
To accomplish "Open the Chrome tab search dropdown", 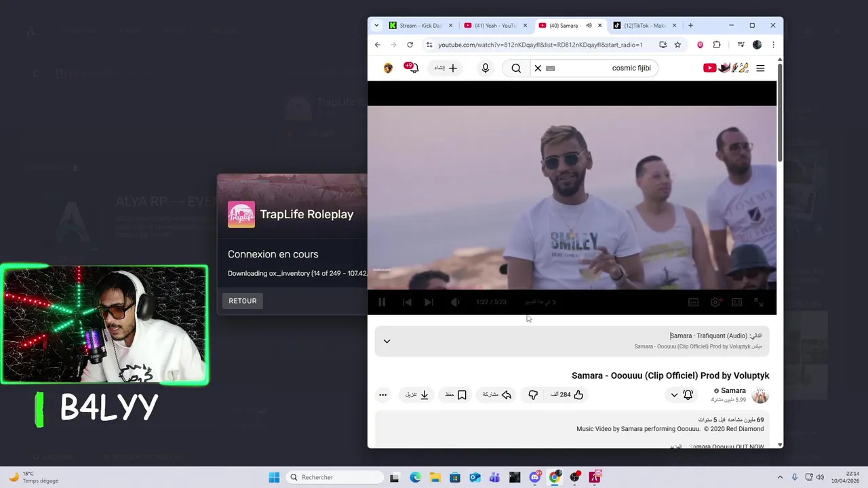I will (x=376, y=26).
